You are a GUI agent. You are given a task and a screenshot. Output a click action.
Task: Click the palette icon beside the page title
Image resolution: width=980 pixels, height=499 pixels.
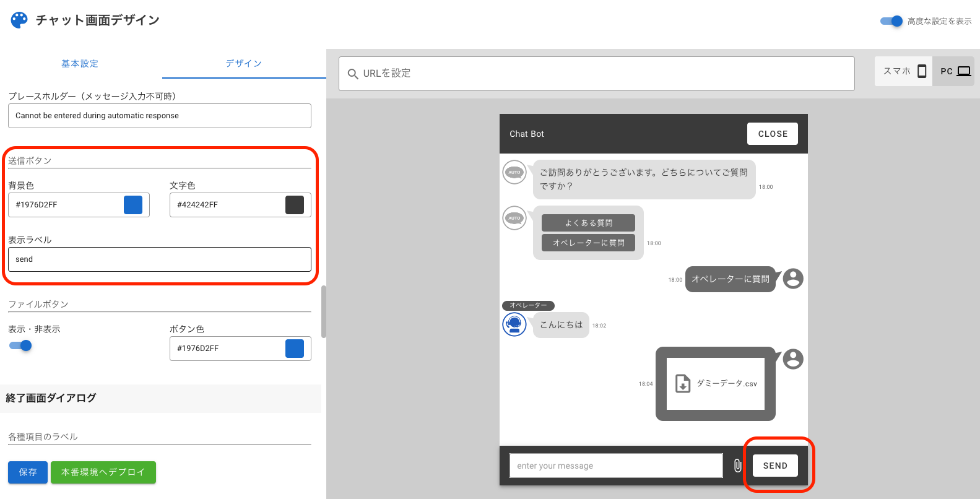coord(19,20)
